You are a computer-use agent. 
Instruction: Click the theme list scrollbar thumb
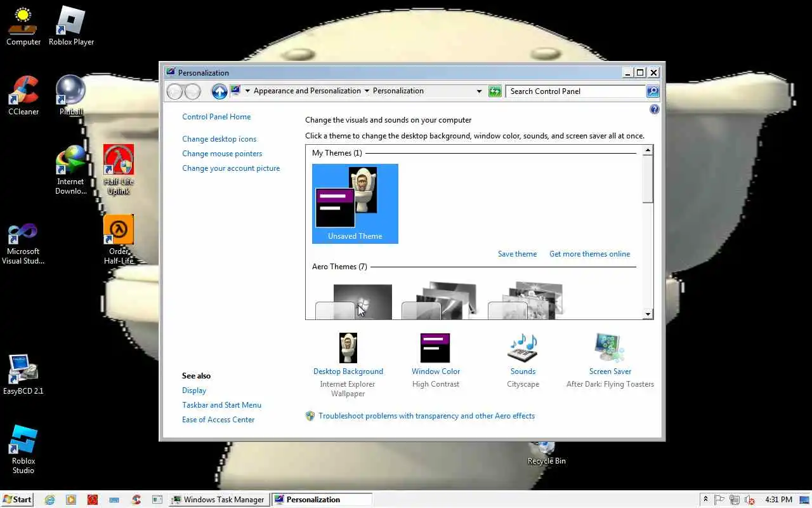(648, 180)
